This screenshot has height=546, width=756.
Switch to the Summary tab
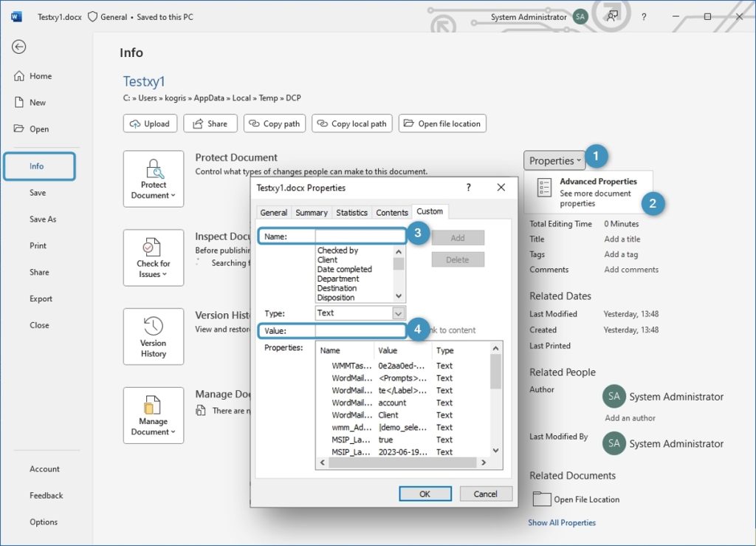311,213
